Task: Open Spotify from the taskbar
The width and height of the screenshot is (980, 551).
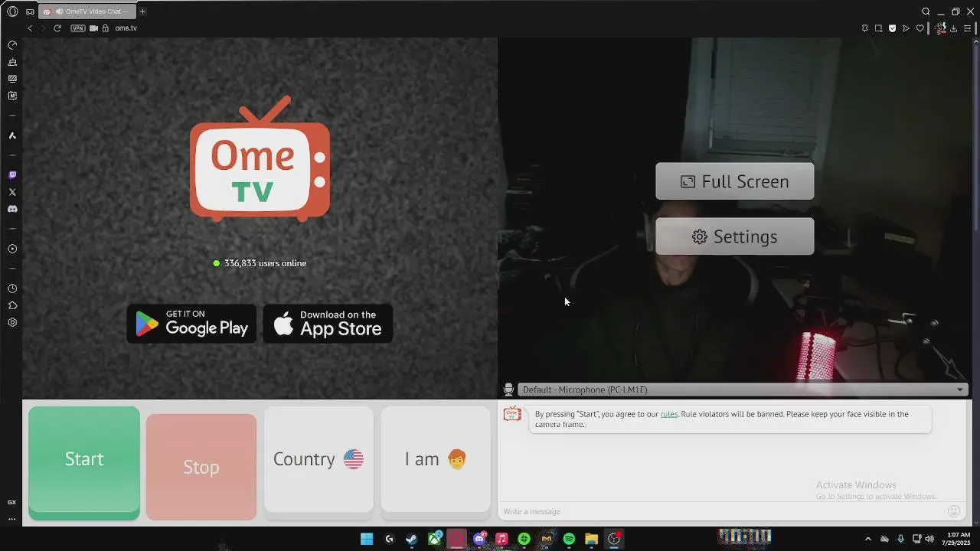Action: [x=569, y=539]
